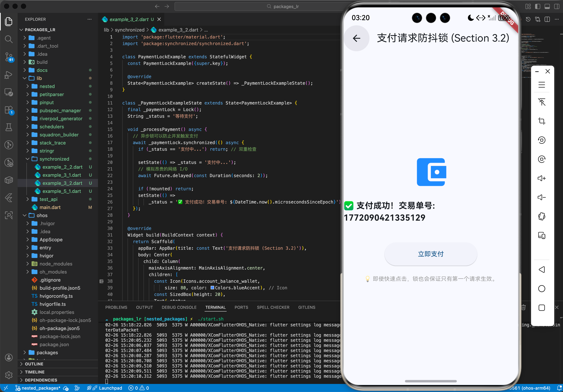563x392 pixels.
Task: Open the Remote Explorer icon in the activity bar
Action: click(9, 92)
